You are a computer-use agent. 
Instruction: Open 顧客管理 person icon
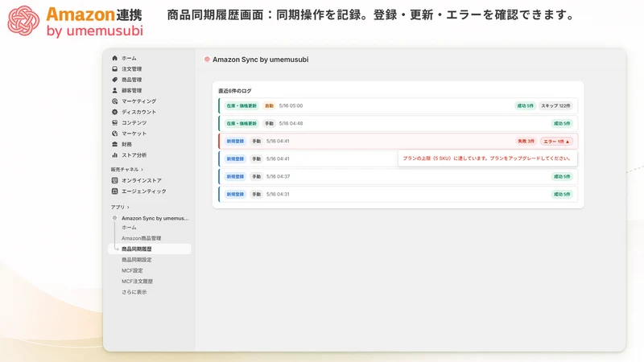click(x=114, y=90)
